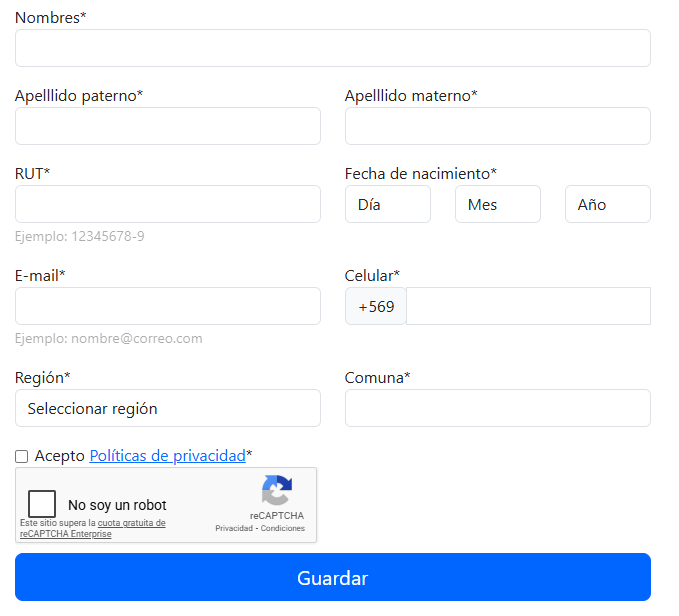This screenshot has width=679, height=616.
Task: Select the Apellido materno input box
Action: [x=497, y=126]
